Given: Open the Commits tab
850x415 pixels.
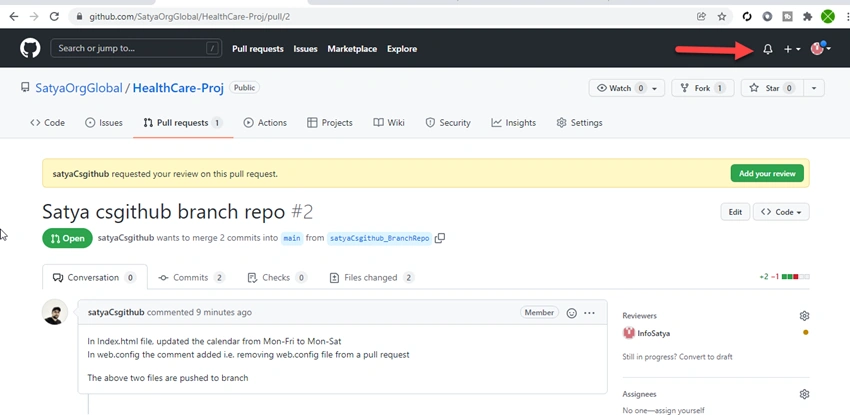Looking at the screenshot, I should tap(191, 277).
